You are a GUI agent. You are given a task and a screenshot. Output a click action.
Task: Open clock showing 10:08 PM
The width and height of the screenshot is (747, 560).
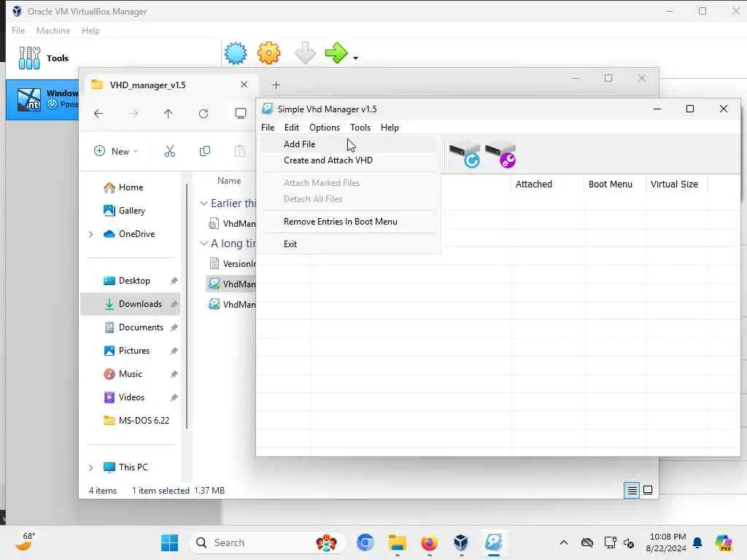667,542
